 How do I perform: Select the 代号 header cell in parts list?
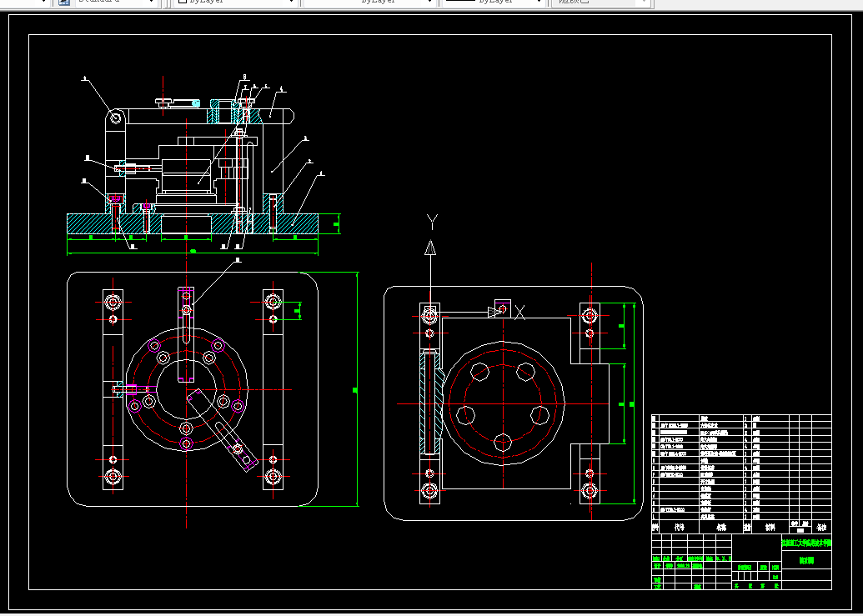[680, 527]
